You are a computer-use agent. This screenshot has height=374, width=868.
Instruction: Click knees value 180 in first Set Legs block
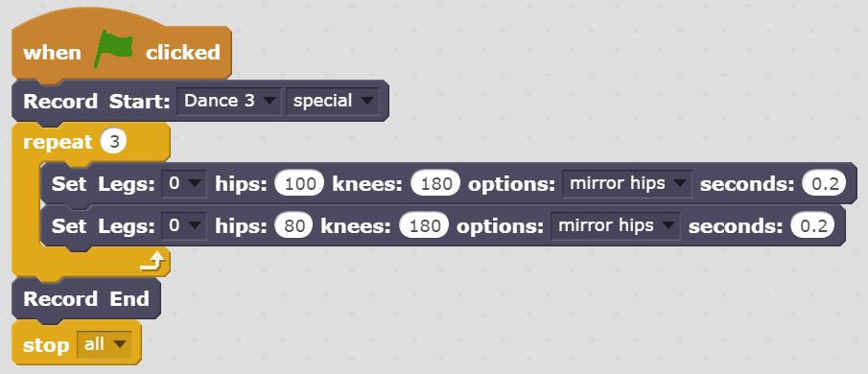(435, 184)
